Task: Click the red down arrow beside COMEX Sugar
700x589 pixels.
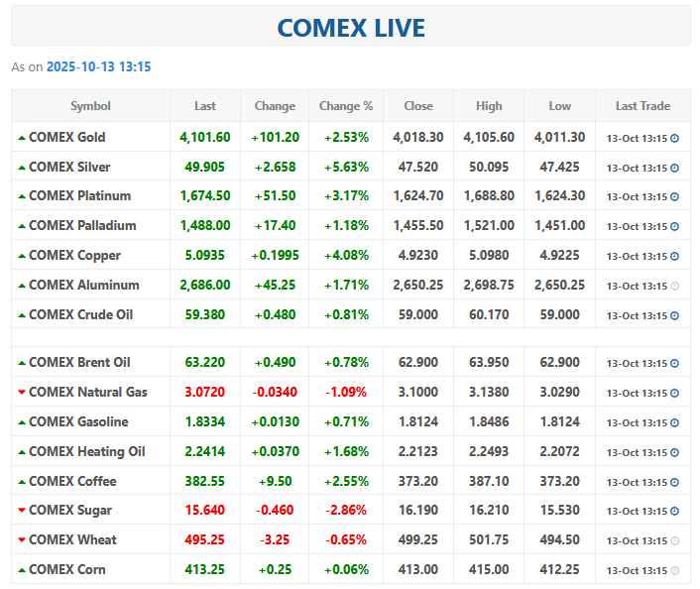Action: coord(22,511)
